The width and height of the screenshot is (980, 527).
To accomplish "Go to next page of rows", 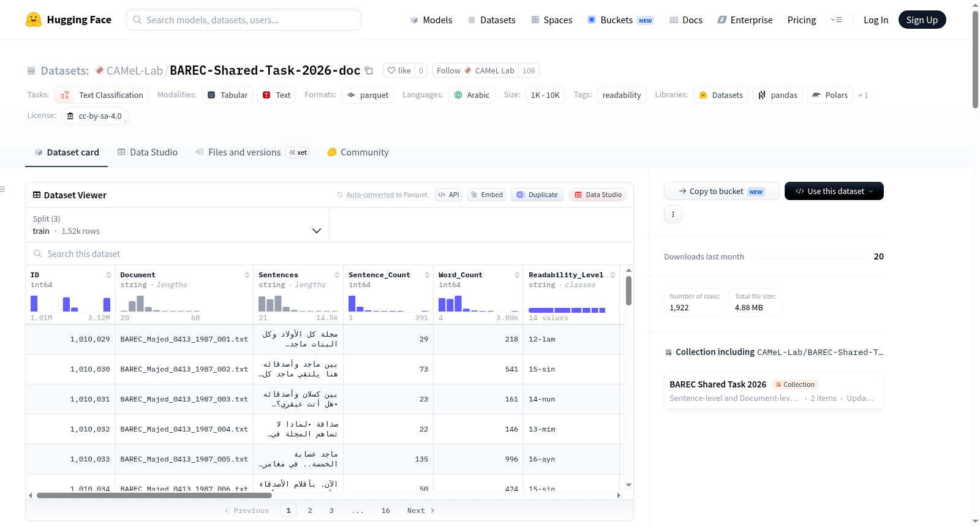I will click(421, 510).
